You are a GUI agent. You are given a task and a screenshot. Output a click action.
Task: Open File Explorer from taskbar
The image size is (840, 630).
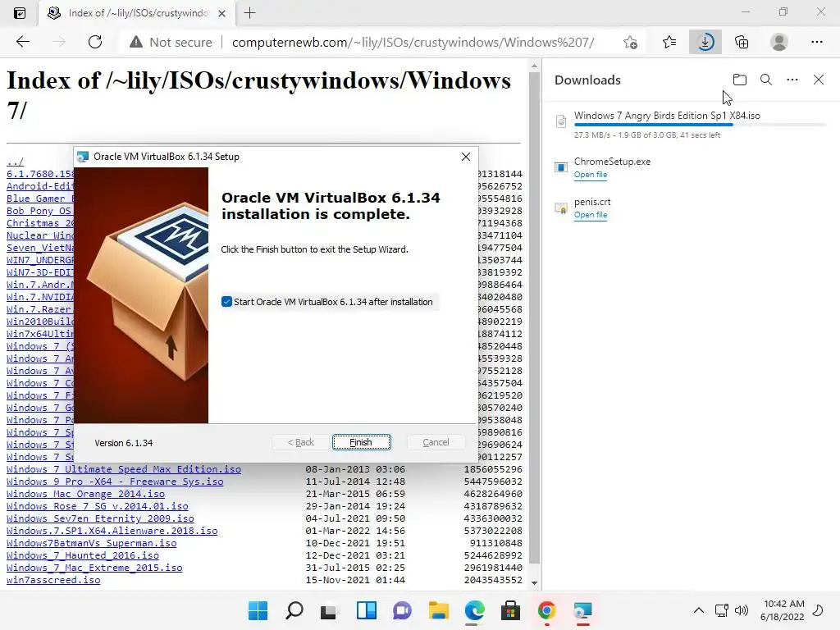pyautogui.click(x=438, y=610)
